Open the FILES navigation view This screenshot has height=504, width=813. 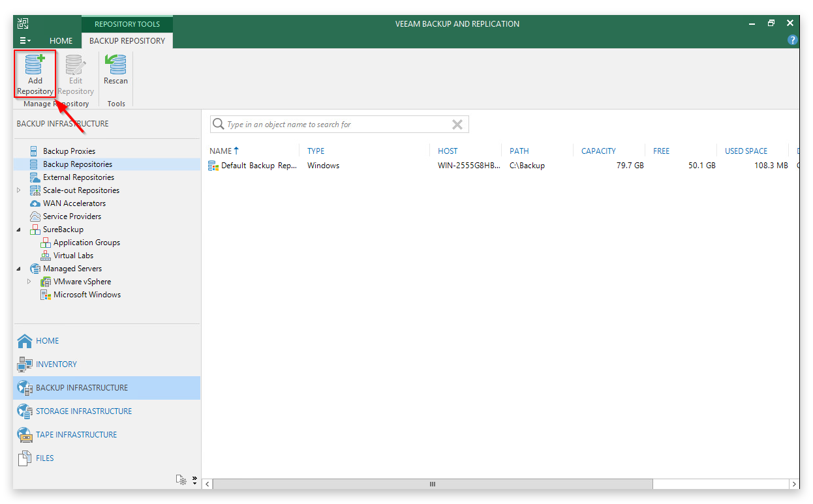click(106, 458)
